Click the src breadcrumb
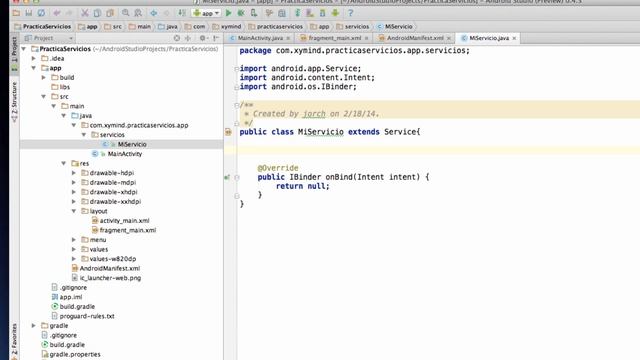 click(x=113, y=26)
